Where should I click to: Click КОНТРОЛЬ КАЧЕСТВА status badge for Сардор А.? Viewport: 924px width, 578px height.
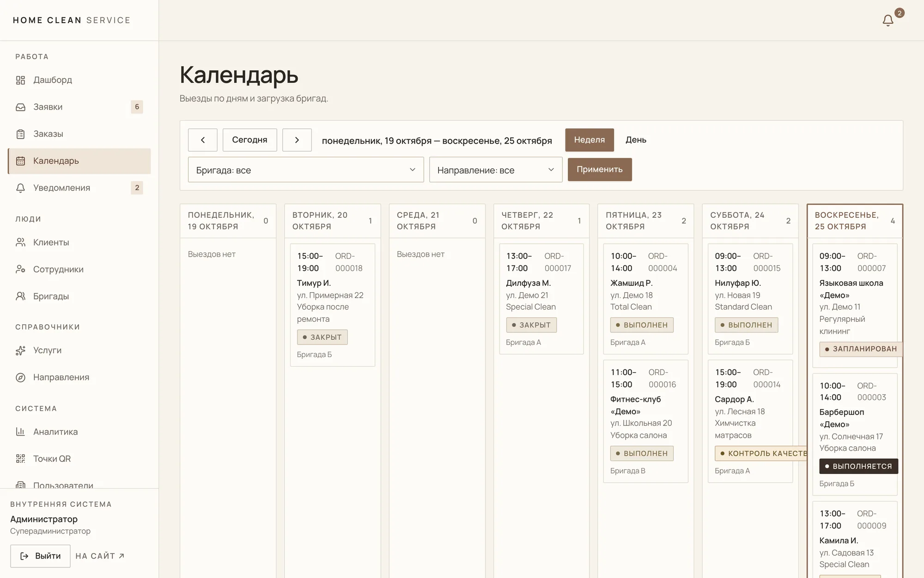(761, 454)
